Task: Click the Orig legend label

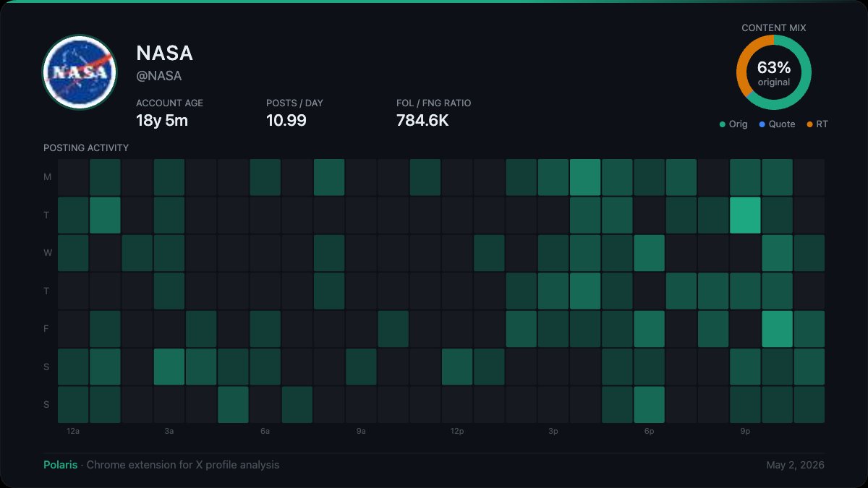Action: (739, 124)
